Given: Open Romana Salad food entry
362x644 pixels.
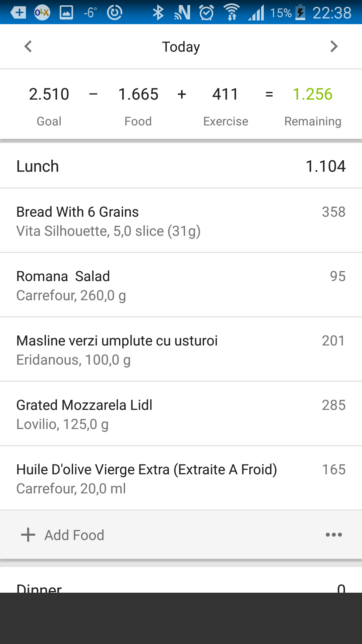Looking at the screenshot, I should pos(181,285).
